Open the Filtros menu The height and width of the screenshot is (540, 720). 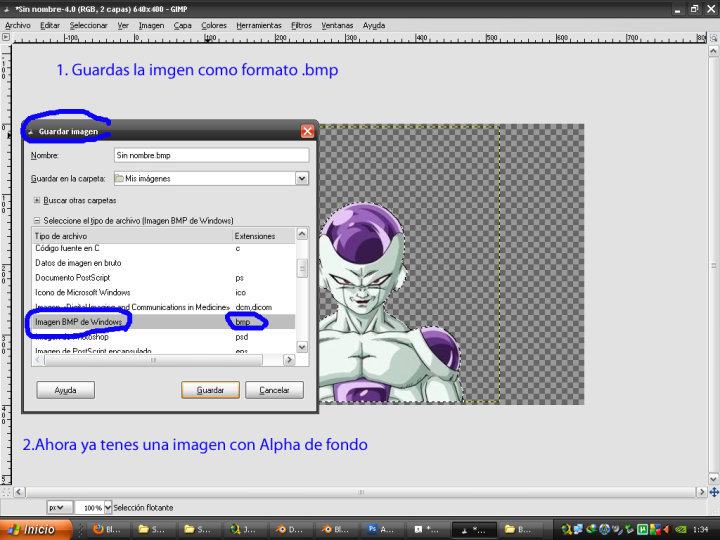tap(301, 25)
